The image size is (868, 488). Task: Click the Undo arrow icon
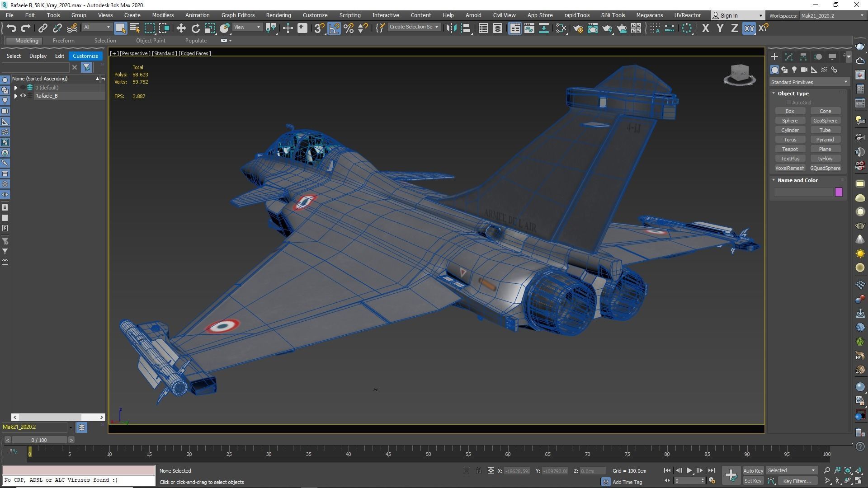(11, 28)
